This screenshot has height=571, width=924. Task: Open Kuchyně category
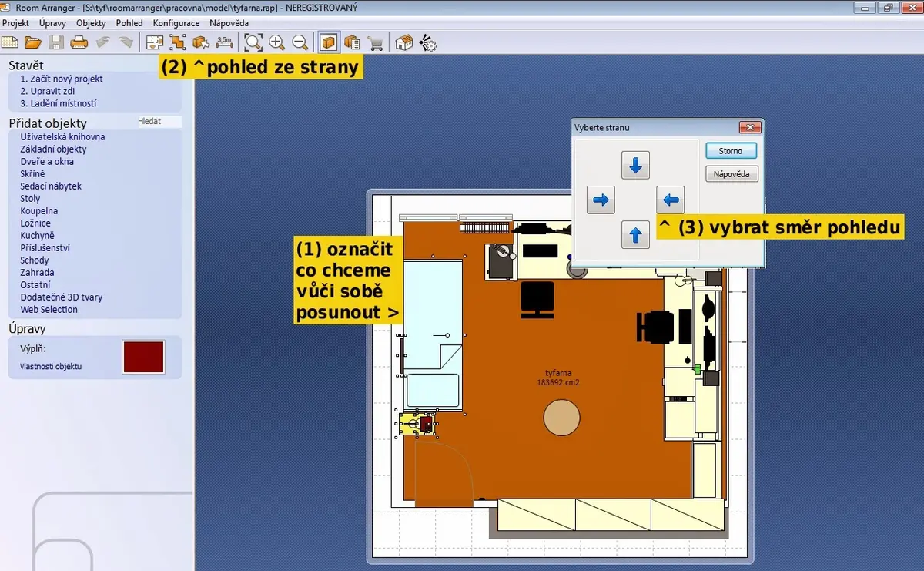tap(38, 236)
